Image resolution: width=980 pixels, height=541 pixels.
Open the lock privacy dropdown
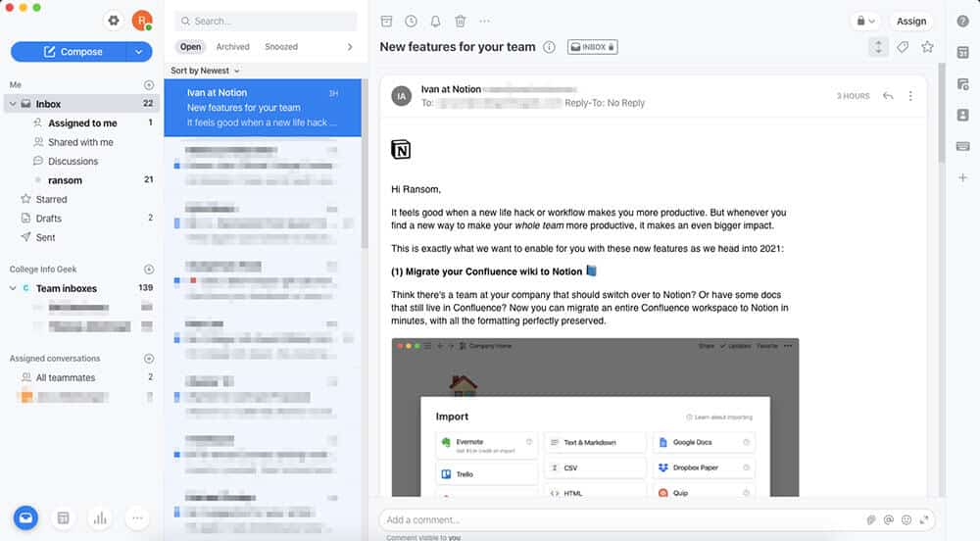coord(865,22)
